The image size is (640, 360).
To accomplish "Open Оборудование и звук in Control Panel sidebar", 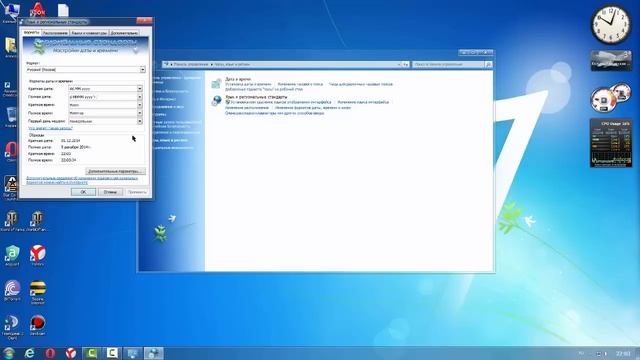I will click(x=168, y=107).
